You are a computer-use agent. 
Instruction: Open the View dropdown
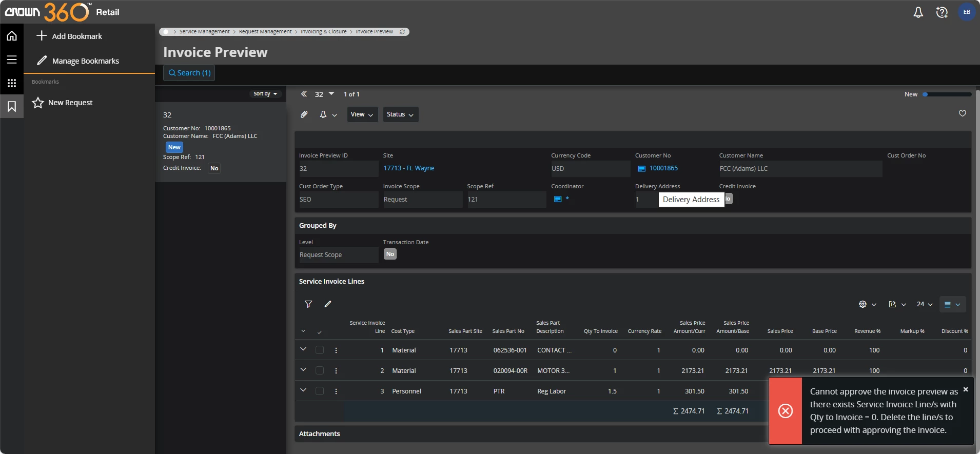[362, 114]
